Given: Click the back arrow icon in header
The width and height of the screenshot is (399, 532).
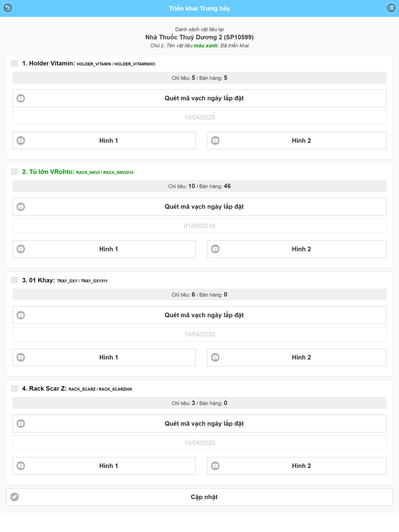Looking at the screenshot, I should click(8, 8).
